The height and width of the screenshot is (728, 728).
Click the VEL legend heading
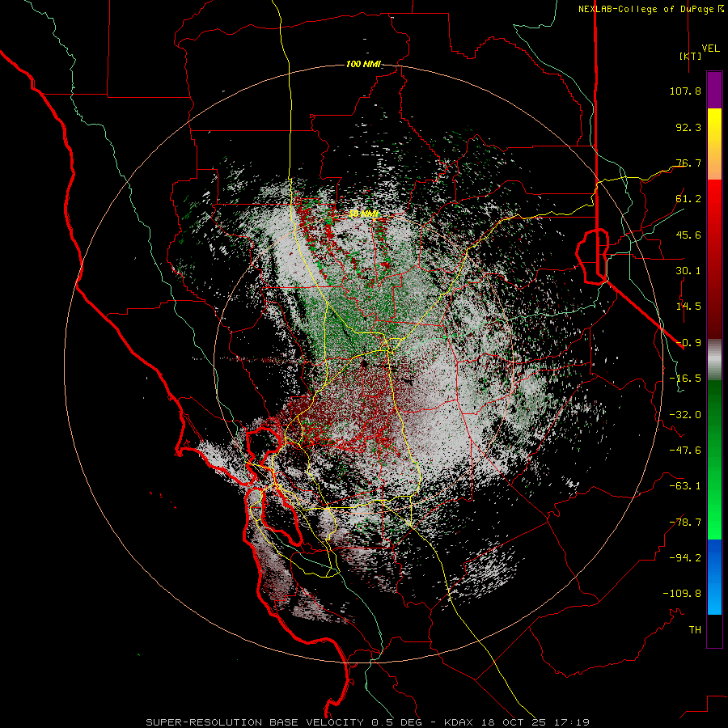click(x=710, y=49)
